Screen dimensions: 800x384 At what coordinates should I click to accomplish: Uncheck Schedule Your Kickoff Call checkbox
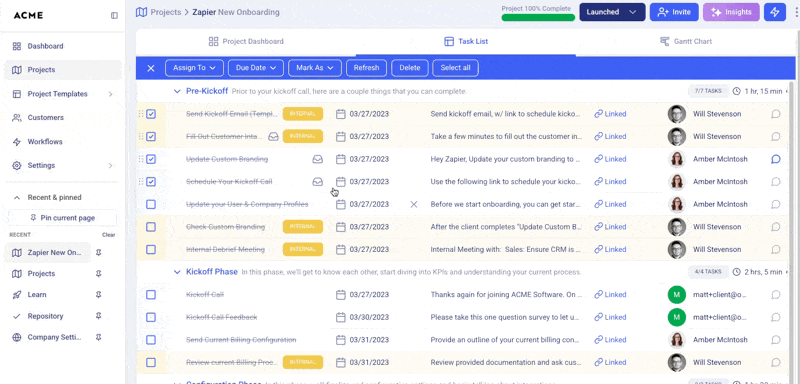click(151, 182)
